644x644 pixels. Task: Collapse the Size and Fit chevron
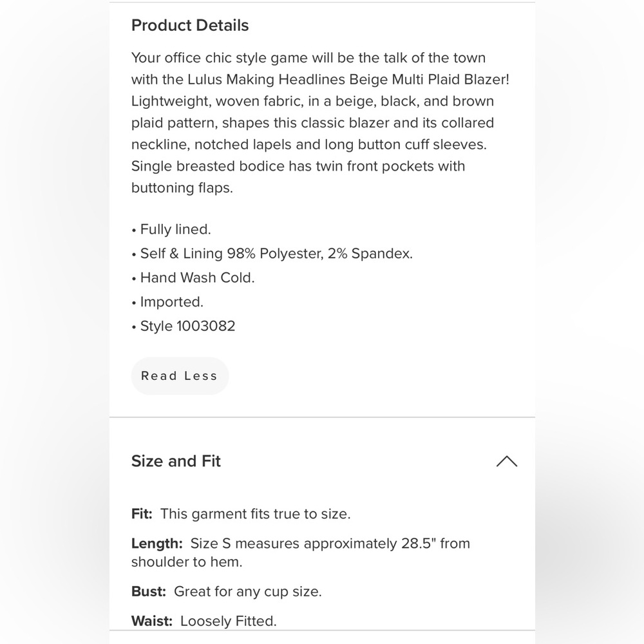(x=506, y=461)
